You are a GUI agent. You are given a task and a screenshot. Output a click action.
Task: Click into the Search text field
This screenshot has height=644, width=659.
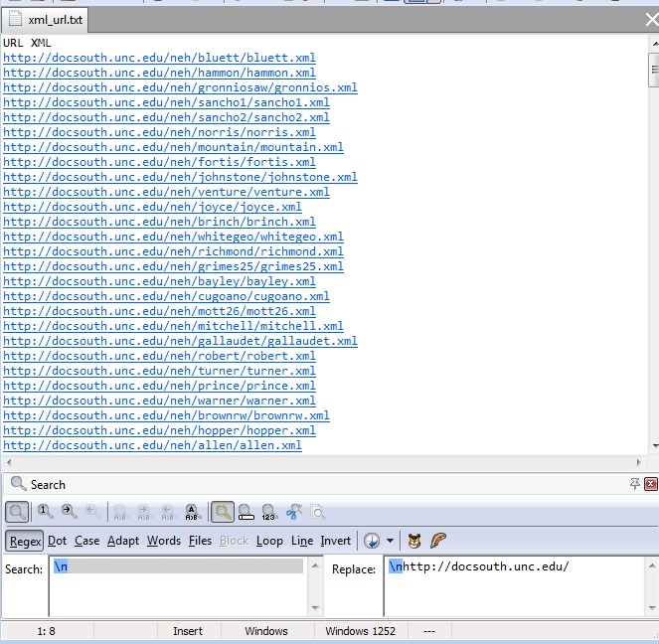pos(179,586)
